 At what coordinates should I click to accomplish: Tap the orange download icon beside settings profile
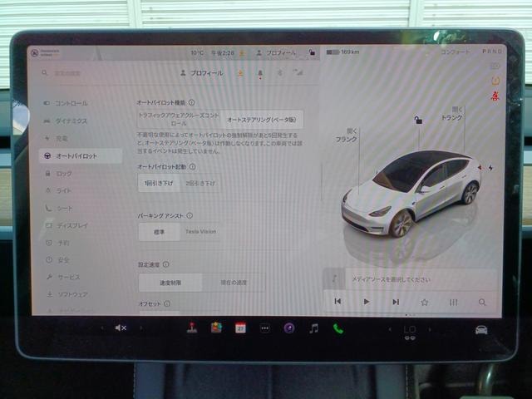[x=240, y=72]
